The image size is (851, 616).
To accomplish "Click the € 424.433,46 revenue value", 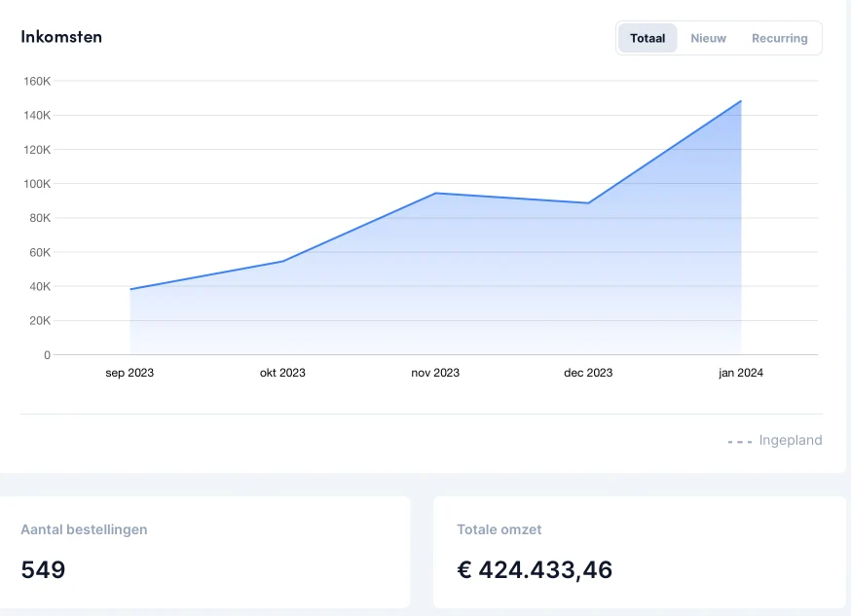I will [535, 570].
